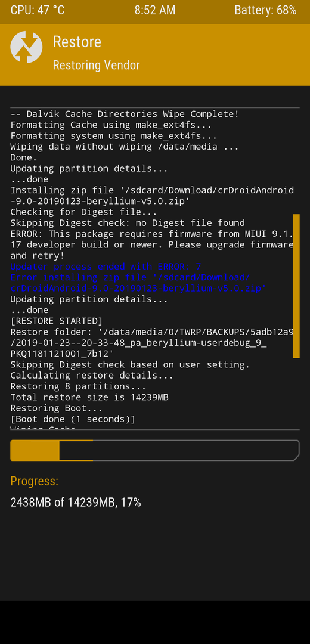Click the Calculating restore details line
This screenshot has width=310, height=644.
click(92, 376)
